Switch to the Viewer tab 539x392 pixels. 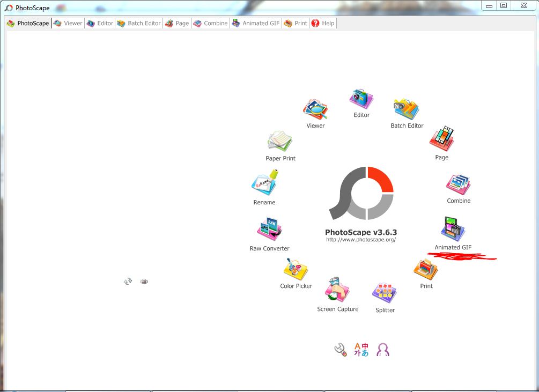click(68, 24)
